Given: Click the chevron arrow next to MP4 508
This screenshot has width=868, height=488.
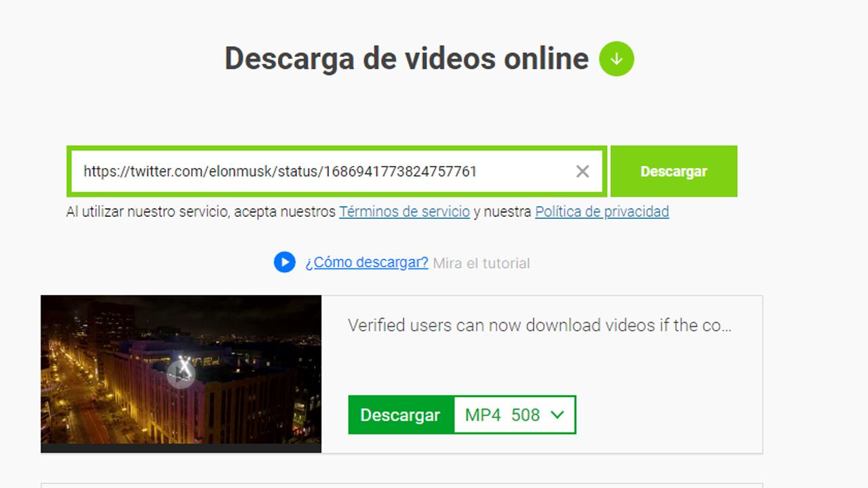Looking at the screenshot, I should [x=558, y=414].
